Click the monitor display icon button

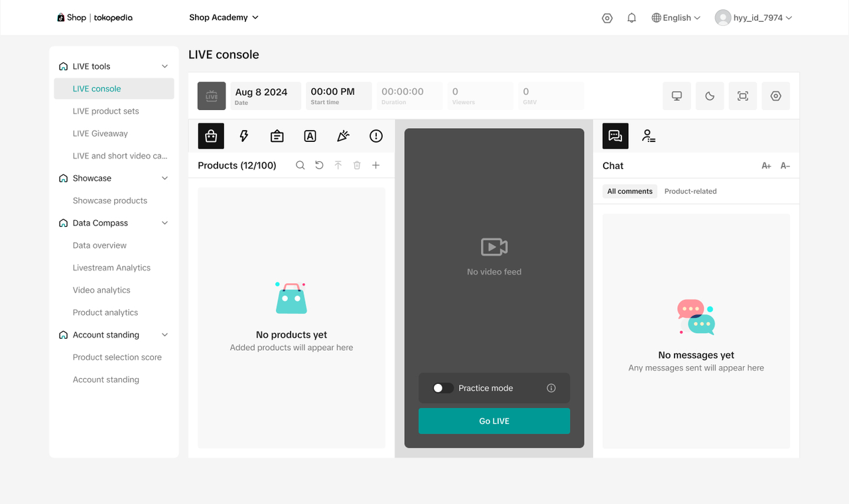[677, 96]
